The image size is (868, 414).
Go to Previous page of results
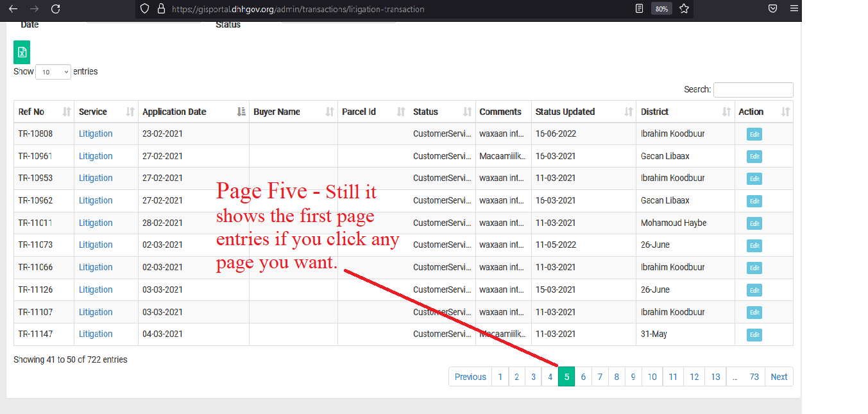click(470, 377)
